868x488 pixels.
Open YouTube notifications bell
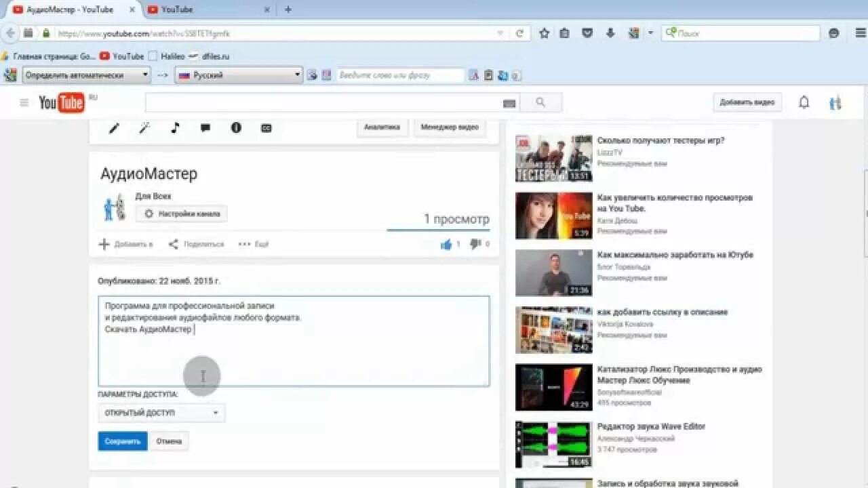(x=804, y=102)
